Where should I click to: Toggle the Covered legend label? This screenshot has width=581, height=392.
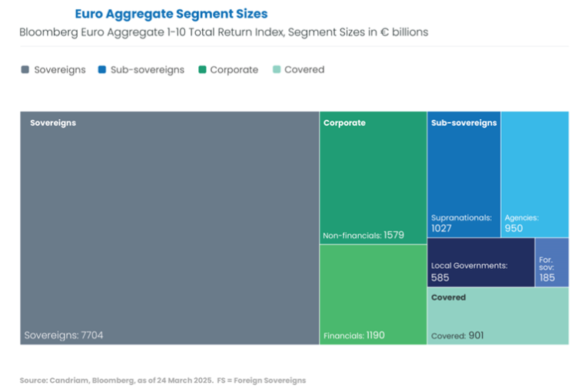click(x=304, y=70)
